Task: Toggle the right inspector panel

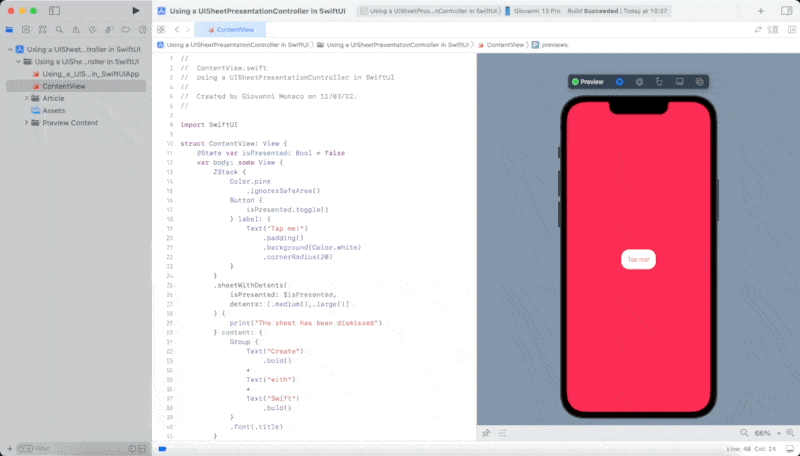Action: tap(786, 10)
